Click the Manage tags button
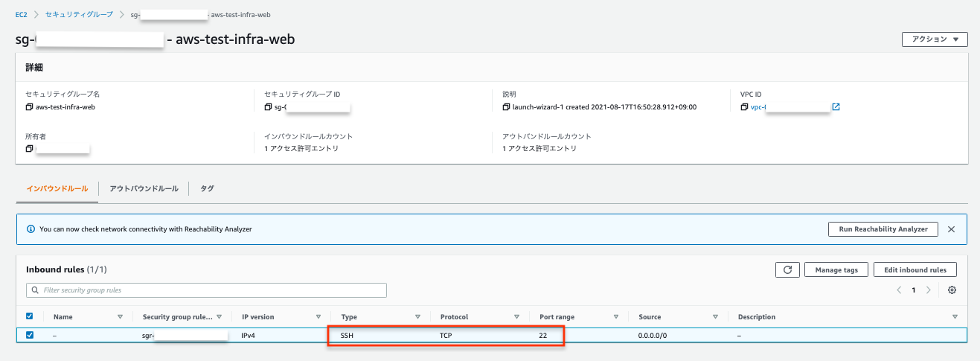Viewport: 980px width, 361px height. tap(836, 269)
